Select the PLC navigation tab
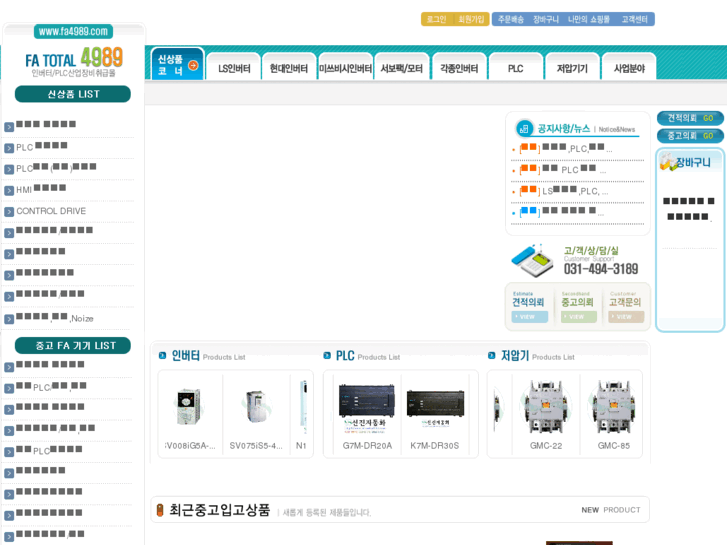 (516, 68)
